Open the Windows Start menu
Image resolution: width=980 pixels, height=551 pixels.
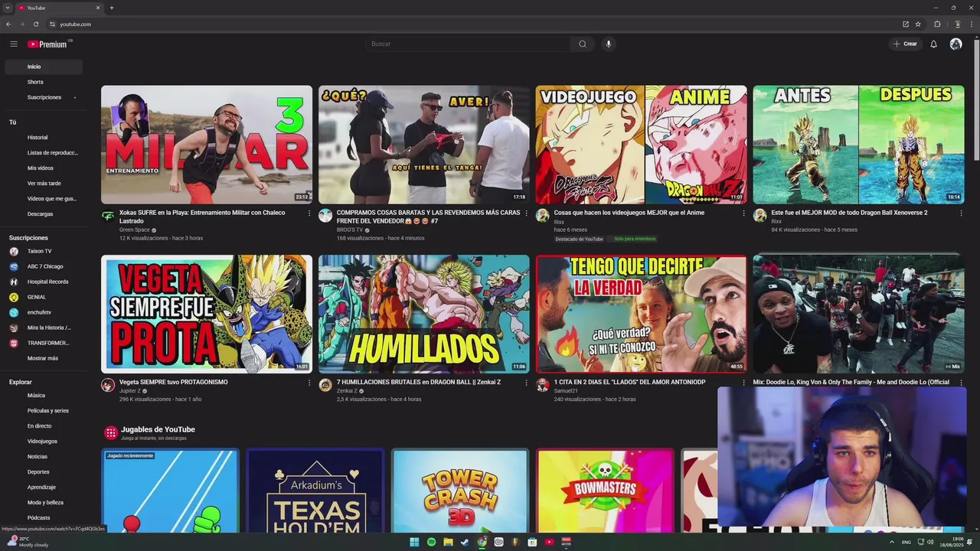tap(414, 542)
